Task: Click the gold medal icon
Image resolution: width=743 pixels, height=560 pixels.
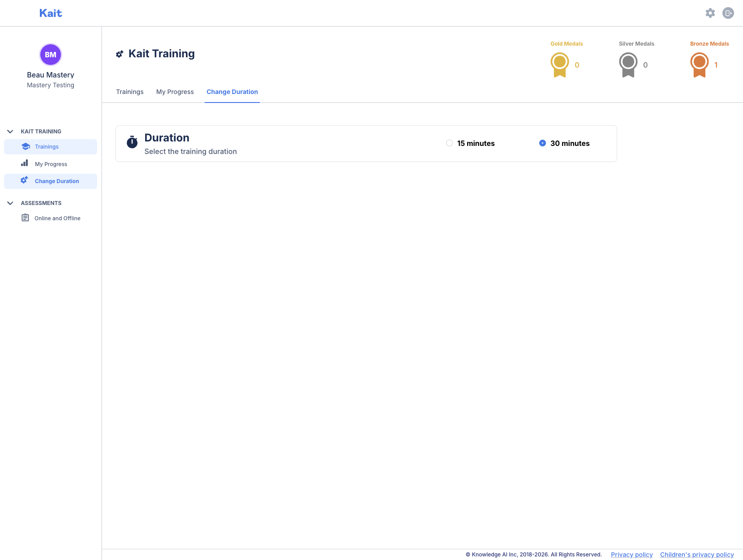Action: [560, 65]
